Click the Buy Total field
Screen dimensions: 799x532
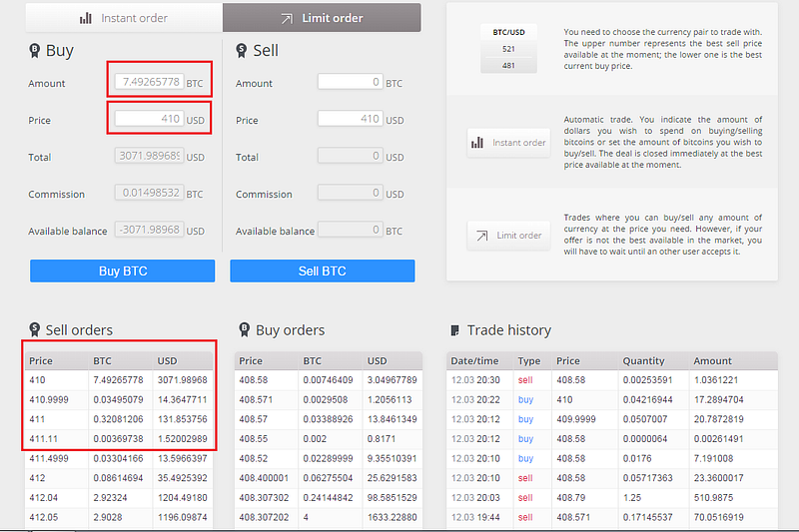[x=149, y=156]
